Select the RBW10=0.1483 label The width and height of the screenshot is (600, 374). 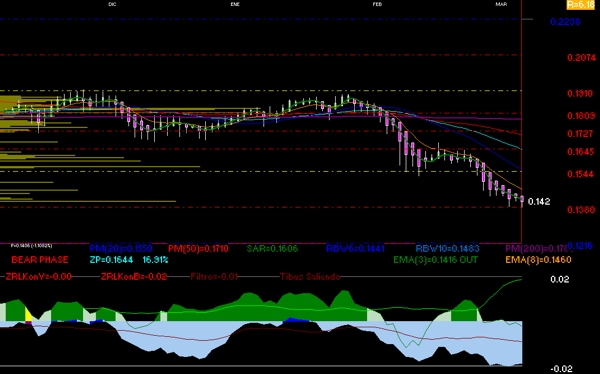(x=447, y=249)
